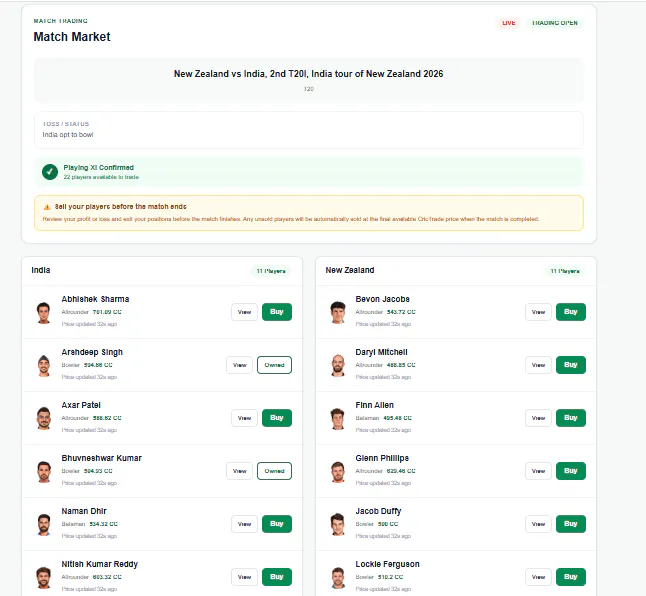
Task: View Abhishek Sharma details
Action: [x=244, y=312]
